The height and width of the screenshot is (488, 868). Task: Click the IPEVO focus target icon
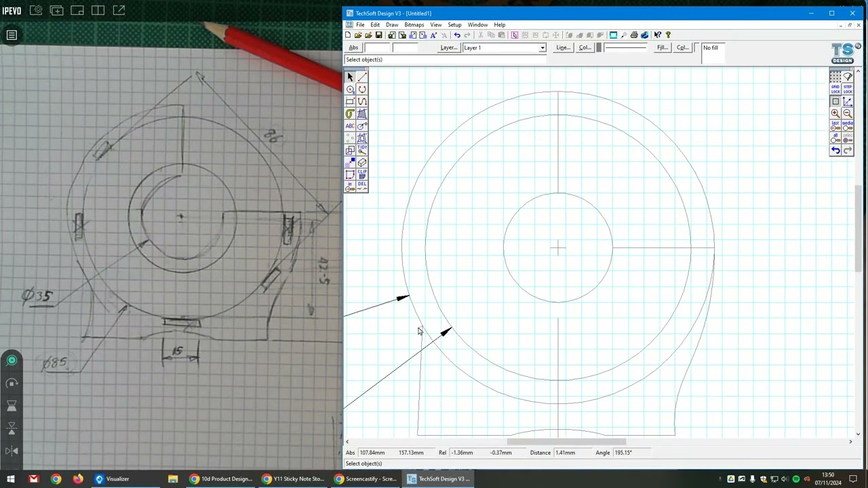click(x=12, y=361)
